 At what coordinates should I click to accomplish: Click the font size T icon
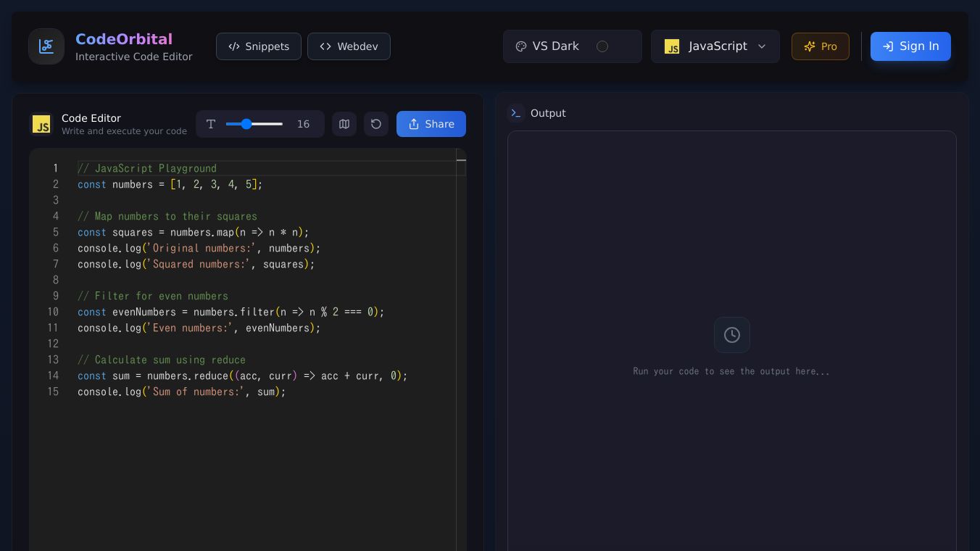(x=211, y=124)
